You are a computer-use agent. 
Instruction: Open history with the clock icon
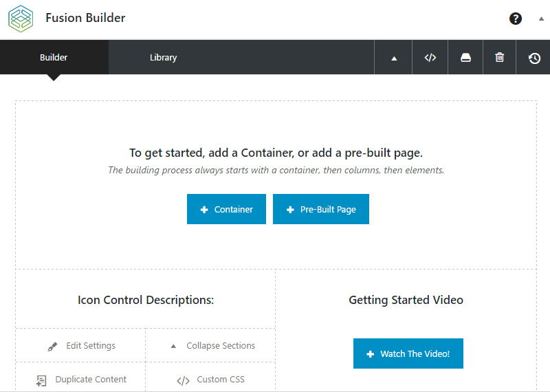point(534,58)
